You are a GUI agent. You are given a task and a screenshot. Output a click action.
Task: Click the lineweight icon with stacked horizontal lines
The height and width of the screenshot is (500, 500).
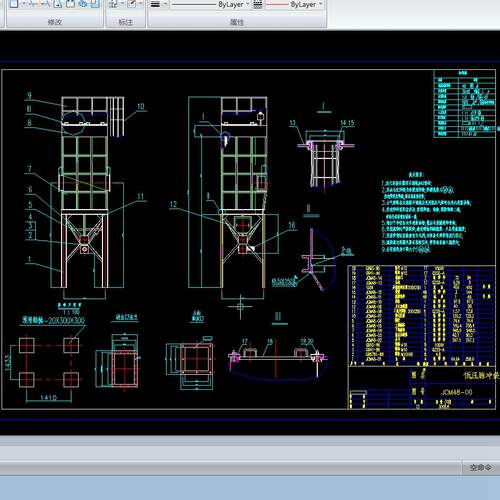pos(155,4)
